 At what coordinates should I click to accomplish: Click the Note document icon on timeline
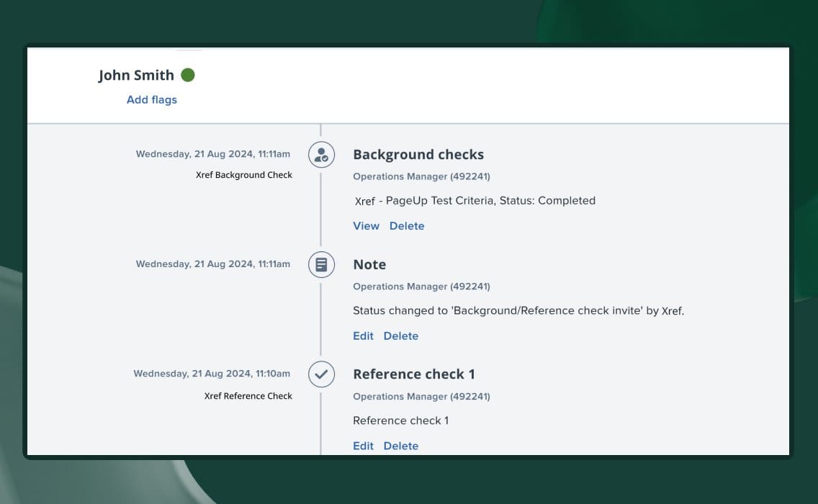321,265
